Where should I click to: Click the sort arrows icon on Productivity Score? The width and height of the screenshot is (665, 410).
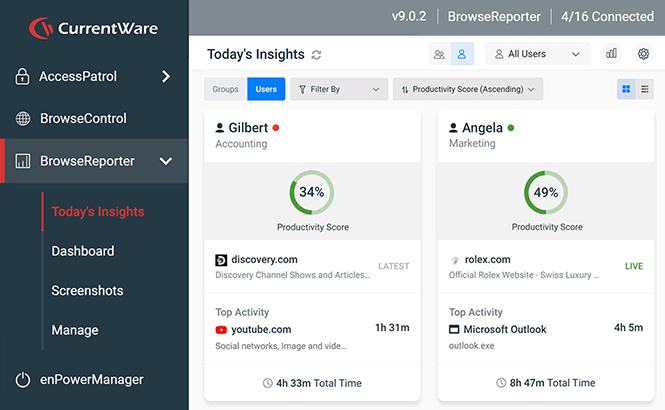pyautogui.click(x=405, y=89)
